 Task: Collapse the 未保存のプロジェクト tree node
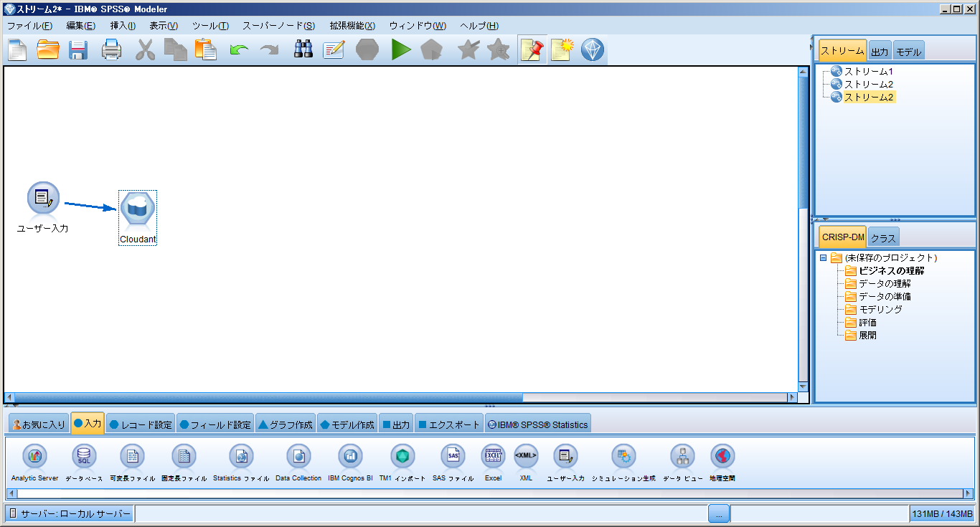[x=823, y=258]
